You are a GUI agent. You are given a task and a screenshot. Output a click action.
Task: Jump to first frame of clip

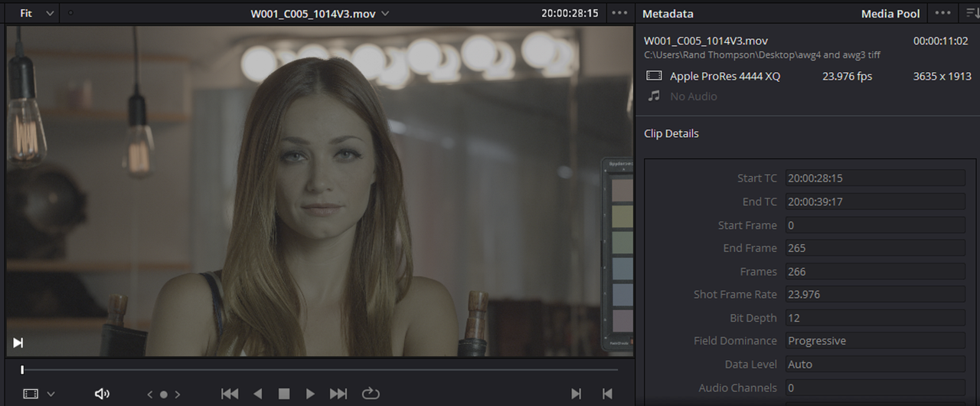(230, 394)
